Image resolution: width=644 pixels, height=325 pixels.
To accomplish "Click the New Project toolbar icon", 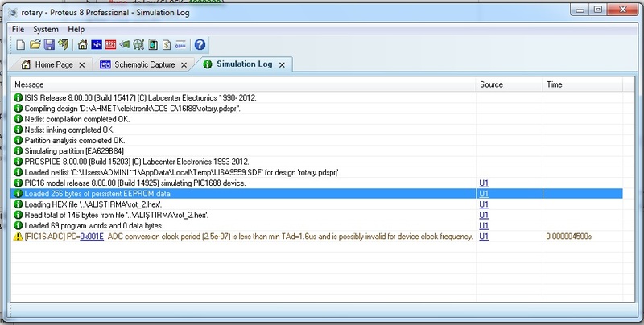I will coord(21,45).
